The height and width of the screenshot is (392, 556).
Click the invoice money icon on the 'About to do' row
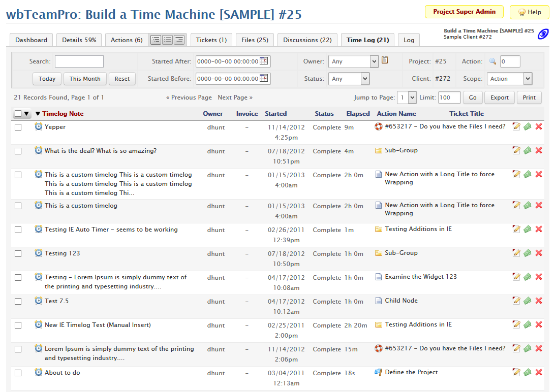(528, 372)
